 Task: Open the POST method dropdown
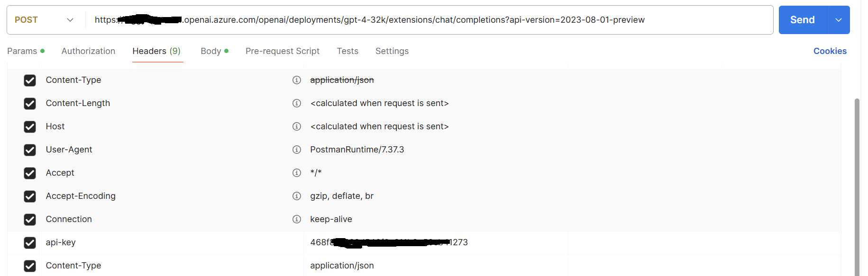(x=44, y=20)
